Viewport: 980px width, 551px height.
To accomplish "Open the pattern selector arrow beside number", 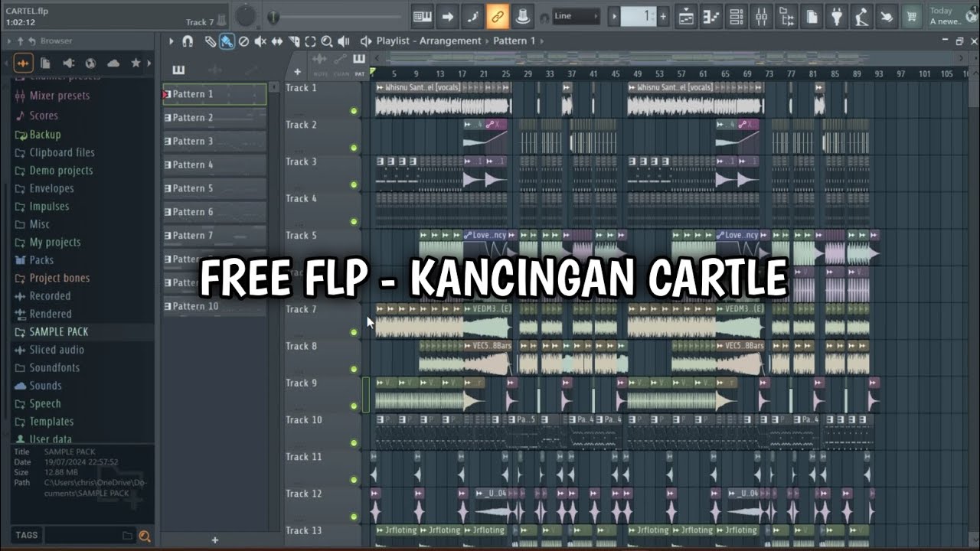I will pyautogui.click(x=614, y=16).
